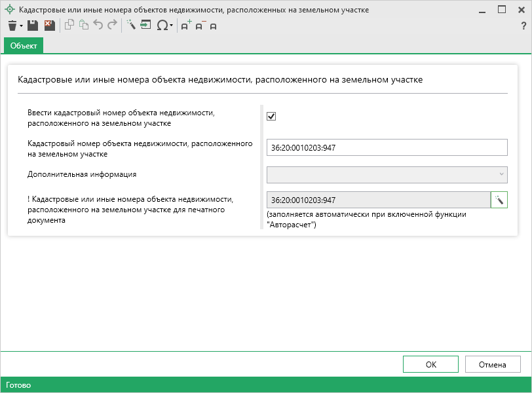
Task: Open the dropdown arrow beside the trash icon
Action: click(22, 26)
